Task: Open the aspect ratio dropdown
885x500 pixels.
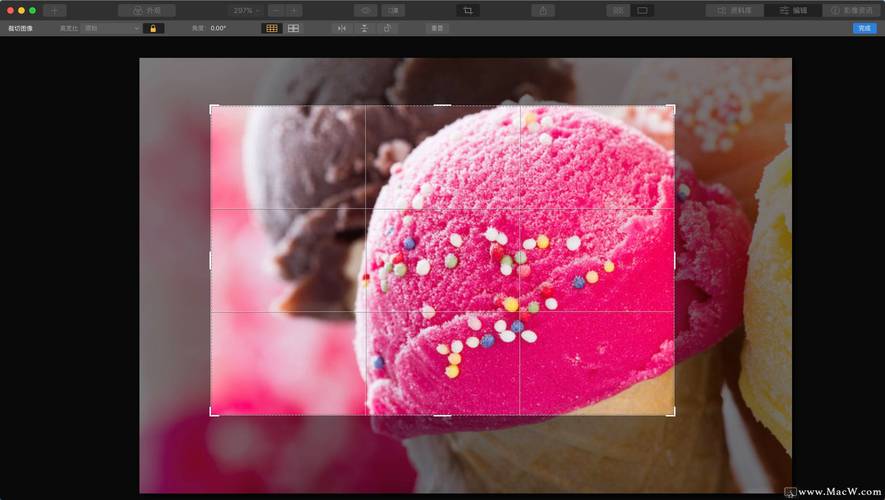Action: (x=110, y=28)
